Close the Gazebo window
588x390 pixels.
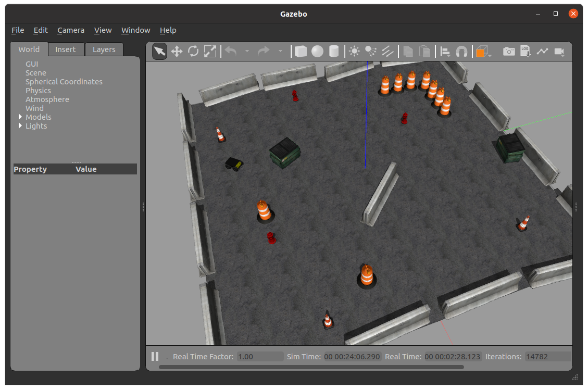[573, 14]
